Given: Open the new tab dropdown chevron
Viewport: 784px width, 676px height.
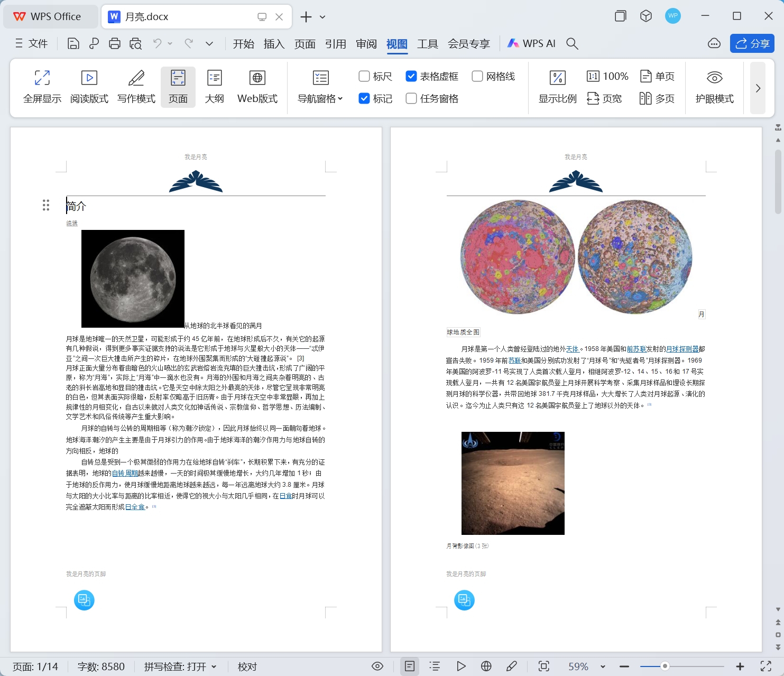Looking at the screenshot, I should [x=322, y=16].
